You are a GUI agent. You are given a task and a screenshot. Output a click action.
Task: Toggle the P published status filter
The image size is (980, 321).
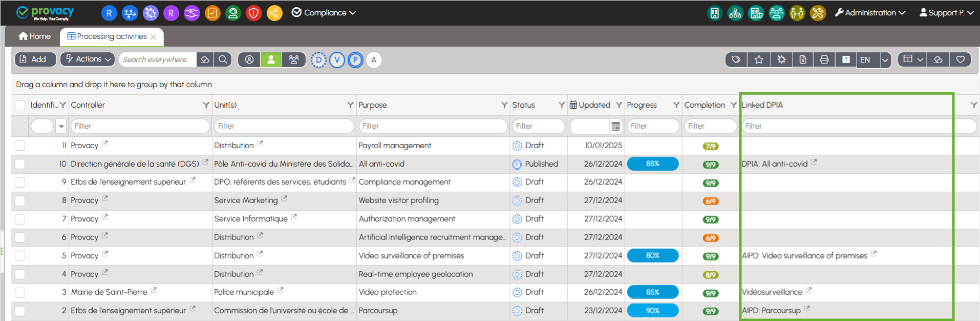click(x=355, y=60)
